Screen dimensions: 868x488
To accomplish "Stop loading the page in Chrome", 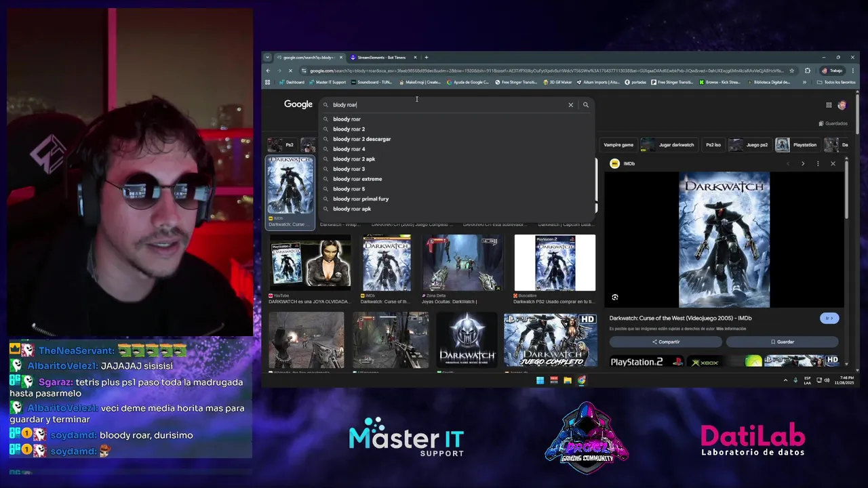I will pyautogui.click(x=290, y=70).
